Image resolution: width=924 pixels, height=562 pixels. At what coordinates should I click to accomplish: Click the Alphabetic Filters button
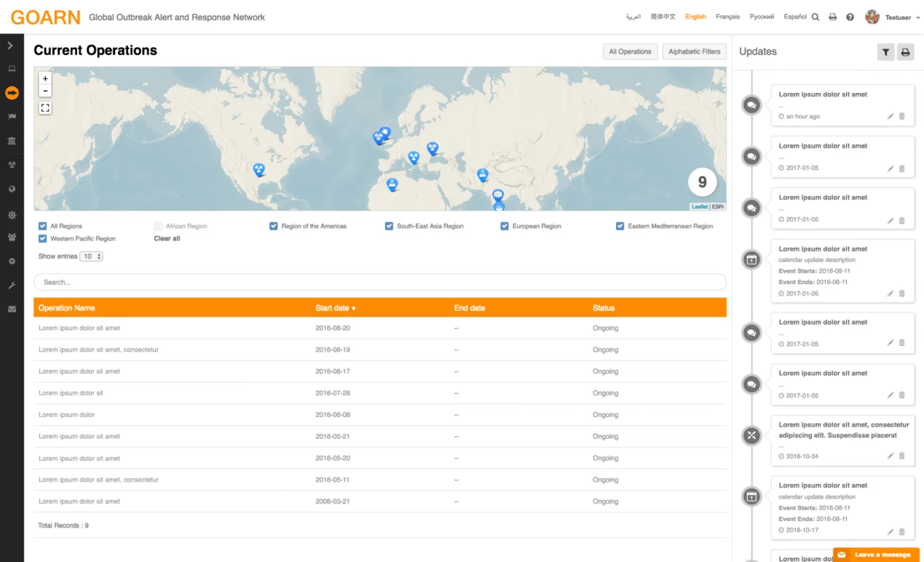pyautogui.click(x=694, y=51)
